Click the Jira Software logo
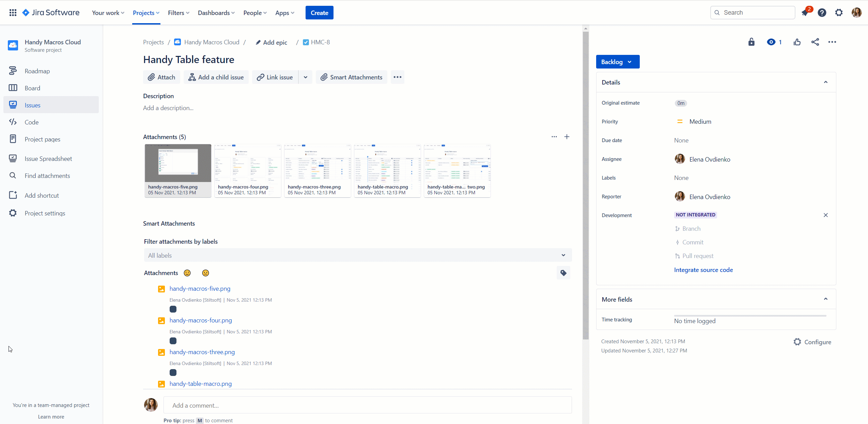The width and height of the screenshot is (868, 424). click(x=51, y=13)
